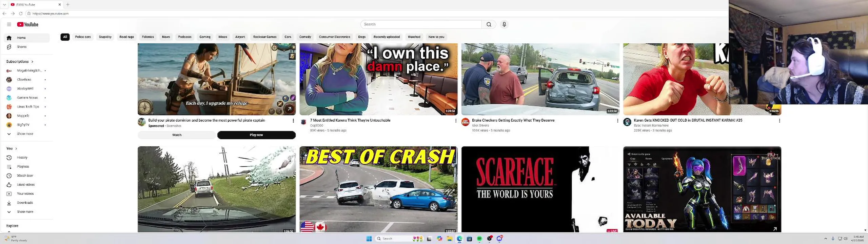Select the Police cars filter chip
This screenshot has height=244, width=868.
(83, 37)
